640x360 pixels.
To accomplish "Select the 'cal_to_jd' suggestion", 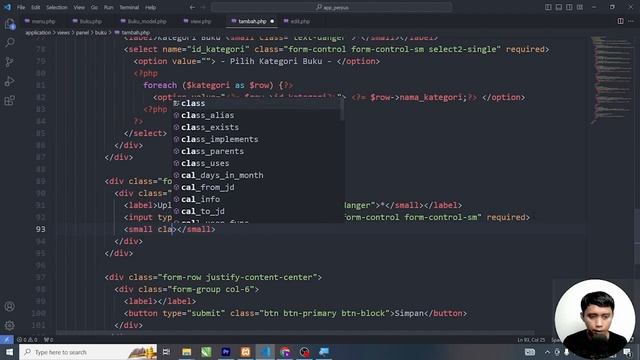I will point(258,211).
